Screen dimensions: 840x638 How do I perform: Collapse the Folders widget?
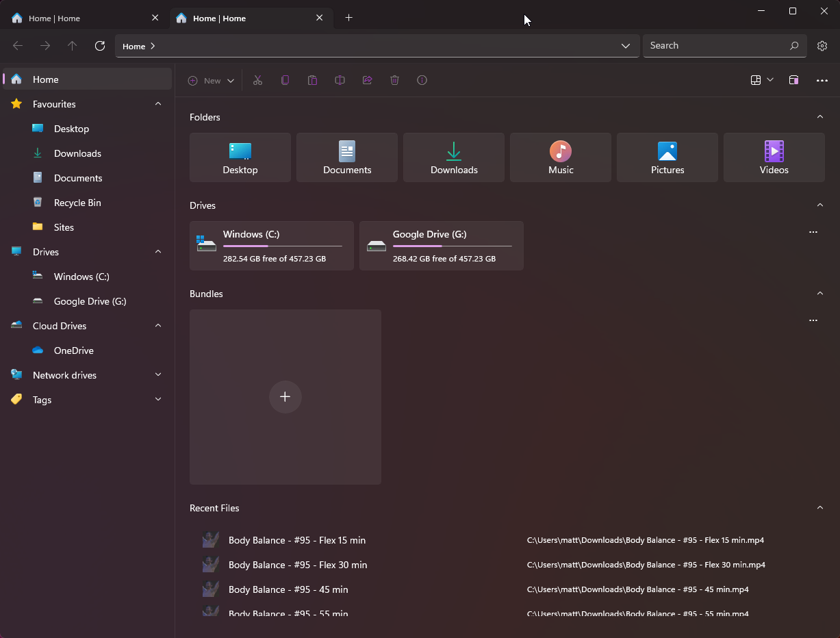819,117
